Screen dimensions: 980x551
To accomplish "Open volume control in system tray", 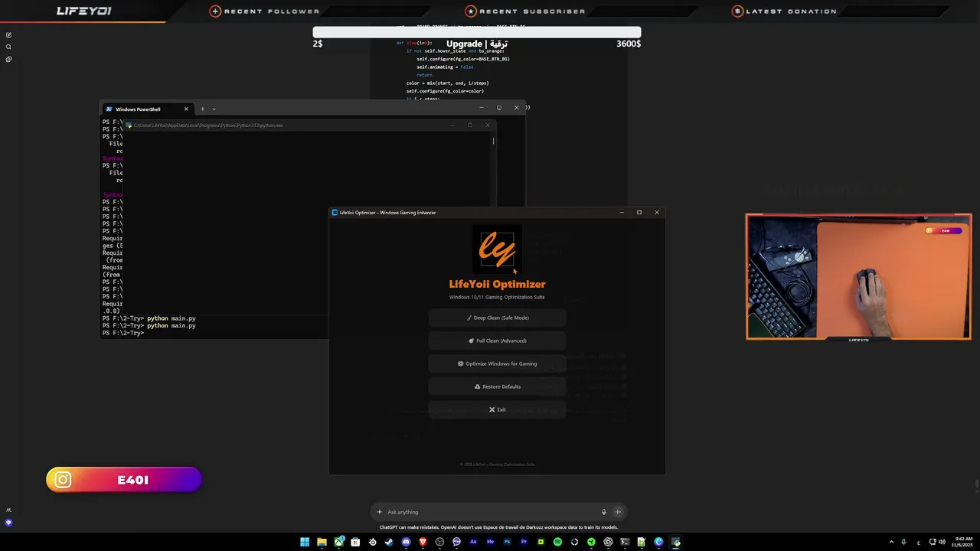I will (x=942, y=542).
